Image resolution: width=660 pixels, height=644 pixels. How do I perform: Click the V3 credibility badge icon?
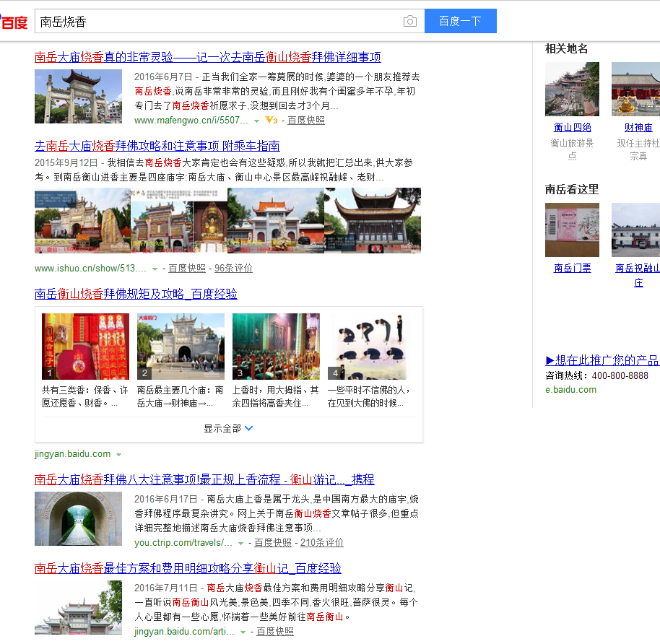(x=272, y=121)
